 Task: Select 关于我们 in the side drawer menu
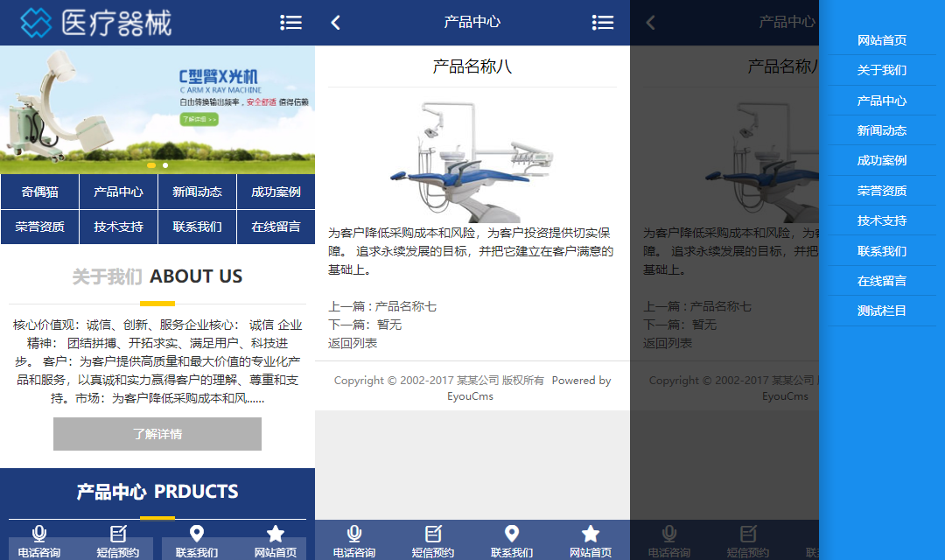tap(882, 70)
